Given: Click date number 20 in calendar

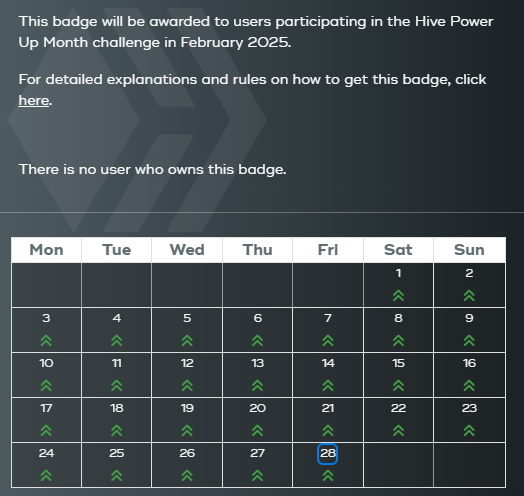Looking at the screenshot, I should pos(257,408).
